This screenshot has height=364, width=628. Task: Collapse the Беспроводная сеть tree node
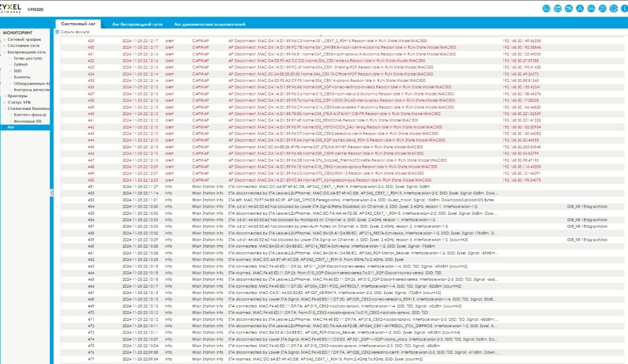click(x=5, y=52)
